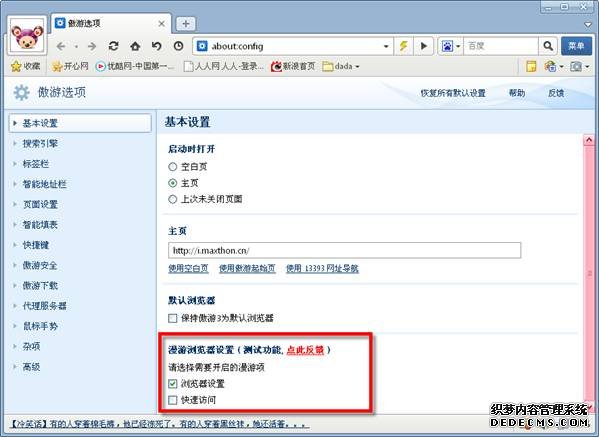This screenshot has height=437, width=599.
Task: Open the 菜单 menu button
Action: coord(576,46)
